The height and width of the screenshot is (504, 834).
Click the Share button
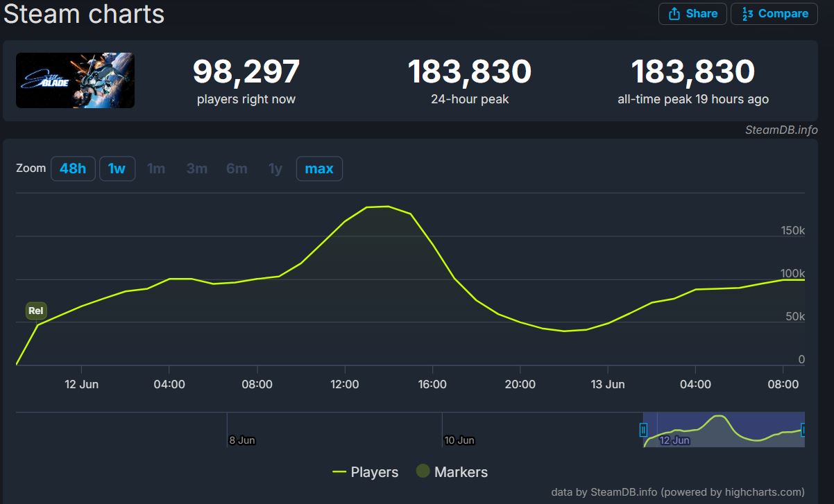coord(692,14)
